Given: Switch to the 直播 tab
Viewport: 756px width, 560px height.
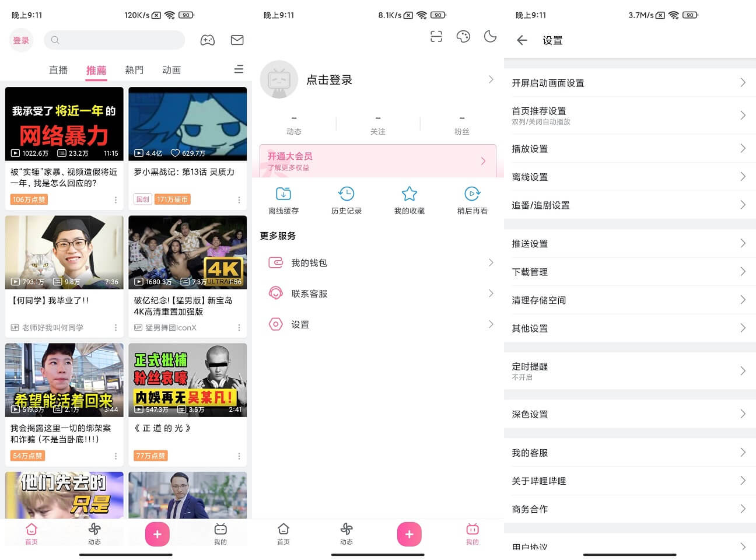Looking at the screenshot, I should 58,69.
